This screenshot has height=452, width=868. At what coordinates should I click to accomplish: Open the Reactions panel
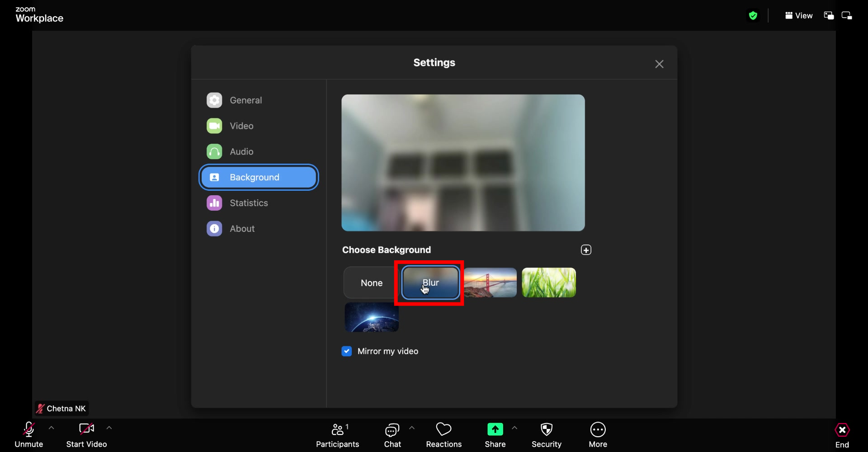(x=443, y=434)
